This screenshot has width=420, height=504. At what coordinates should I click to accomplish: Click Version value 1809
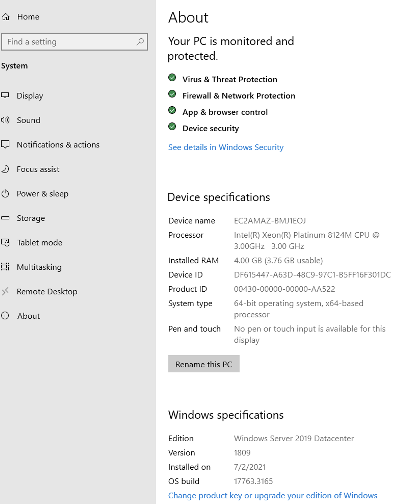coord(242,453)
